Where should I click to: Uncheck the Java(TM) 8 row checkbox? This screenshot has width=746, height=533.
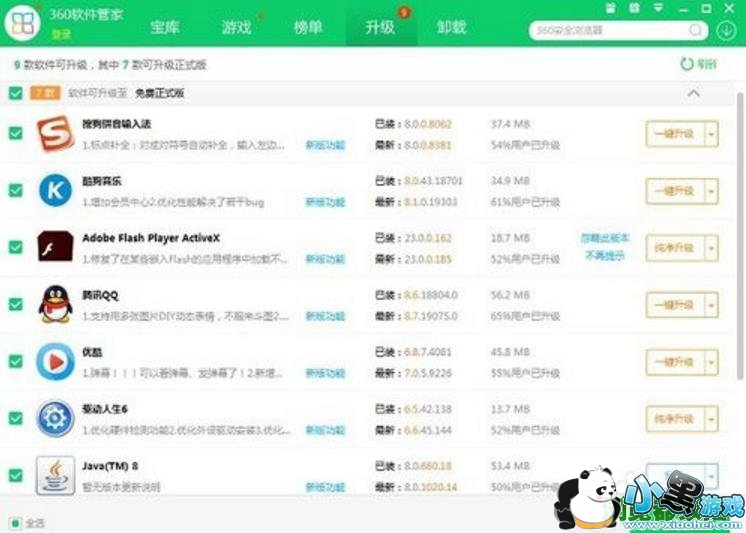pyautogui.click(x=16, y=475)
